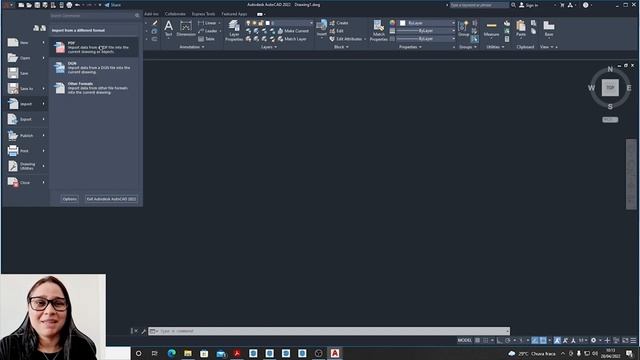The width and height of the screenshot is (640, 360).
Task: Click Match Layer in Layers panel
Action: [292, 39]
